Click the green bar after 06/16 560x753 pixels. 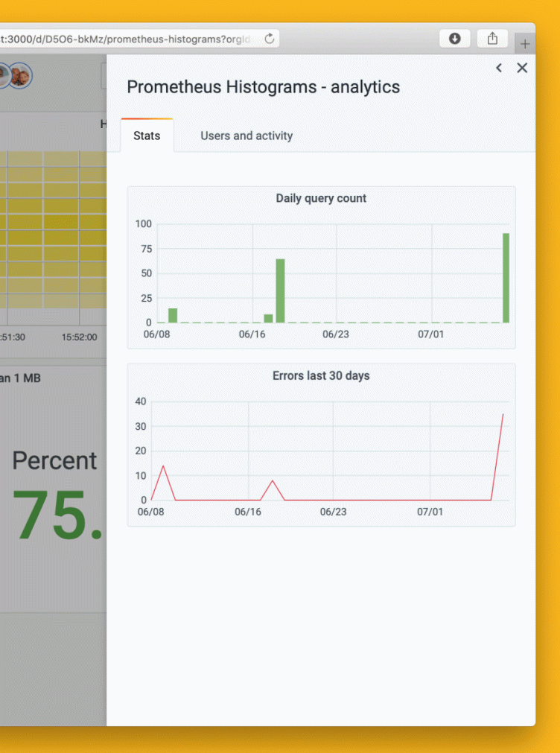(280, 290)
